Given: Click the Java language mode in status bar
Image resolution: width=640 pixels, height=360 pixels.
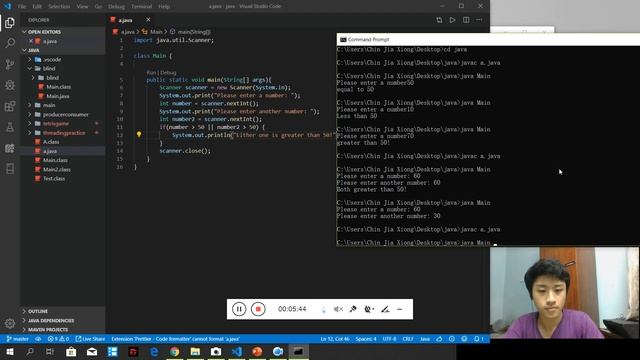Looking at the screenshot, I should pyautogui.click(x=425, y=339).
